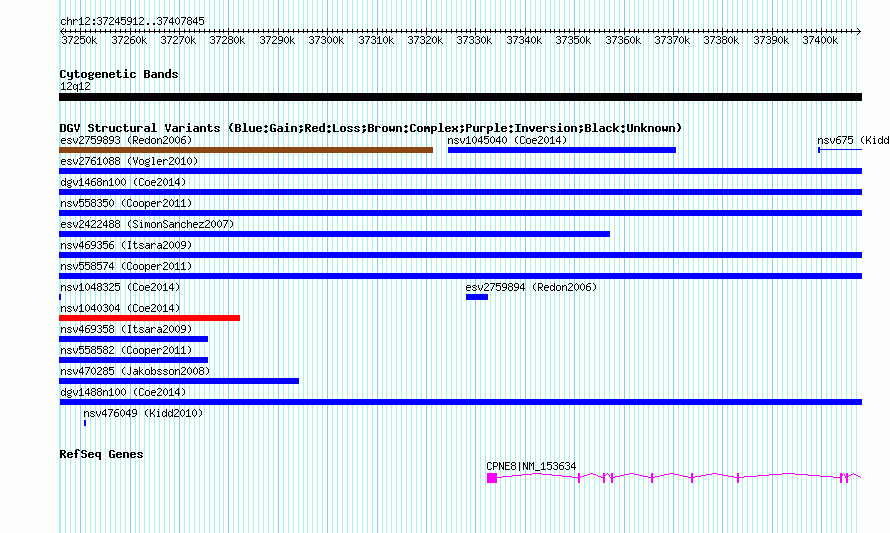Click the 37300k ruler position

coord(326,40)
